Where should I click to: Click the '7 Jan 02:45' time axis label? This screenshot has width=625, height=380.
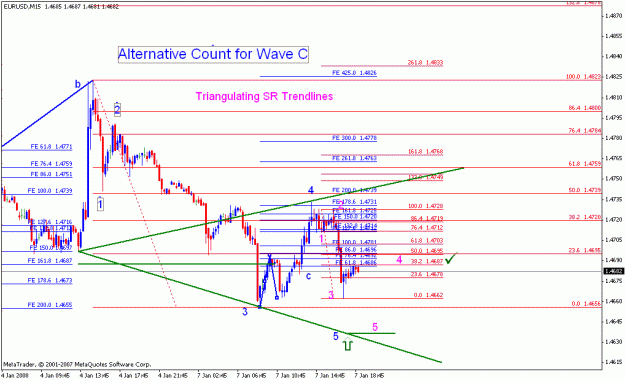(212, 376)
